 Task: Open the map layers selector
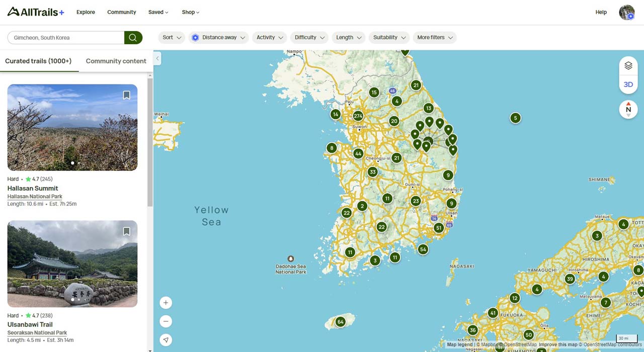(628, 66)
